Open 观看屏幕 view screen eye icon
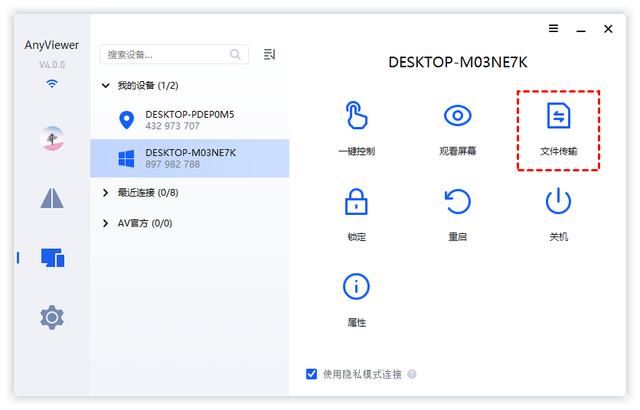Image resolution: width=640 pixels, height=410 pixels. [457, 116]
